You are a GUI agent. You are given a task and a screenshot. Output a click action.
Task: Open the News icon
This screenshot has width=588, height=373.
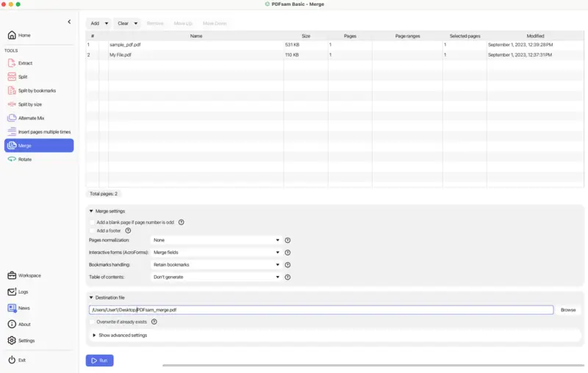click(12, 308)
